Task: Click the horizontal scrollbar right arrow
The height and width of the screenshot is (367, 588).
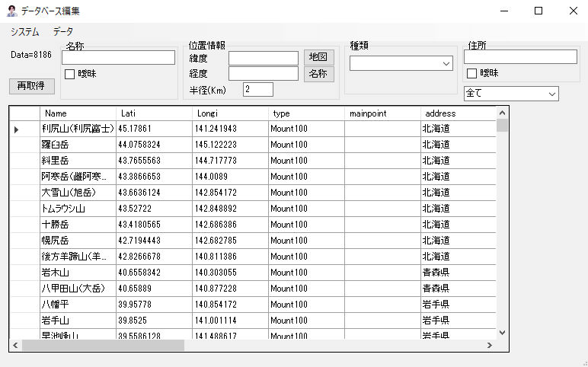Action: (x=489, y=345)
